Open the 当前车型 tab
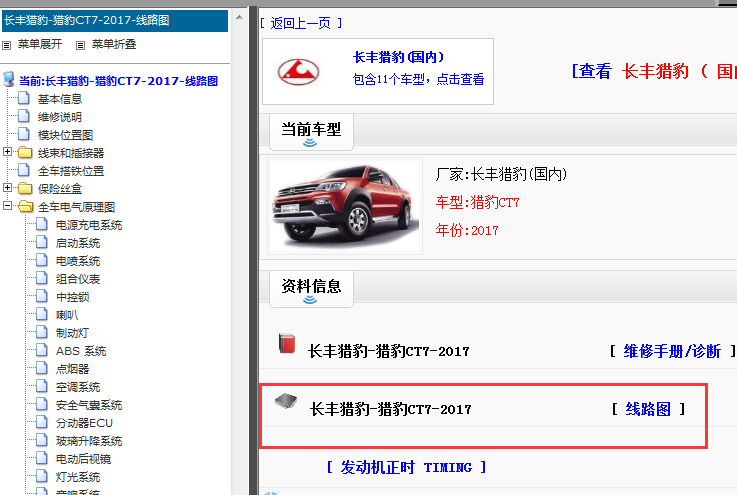The image size is (737, 495). (311, 132)
